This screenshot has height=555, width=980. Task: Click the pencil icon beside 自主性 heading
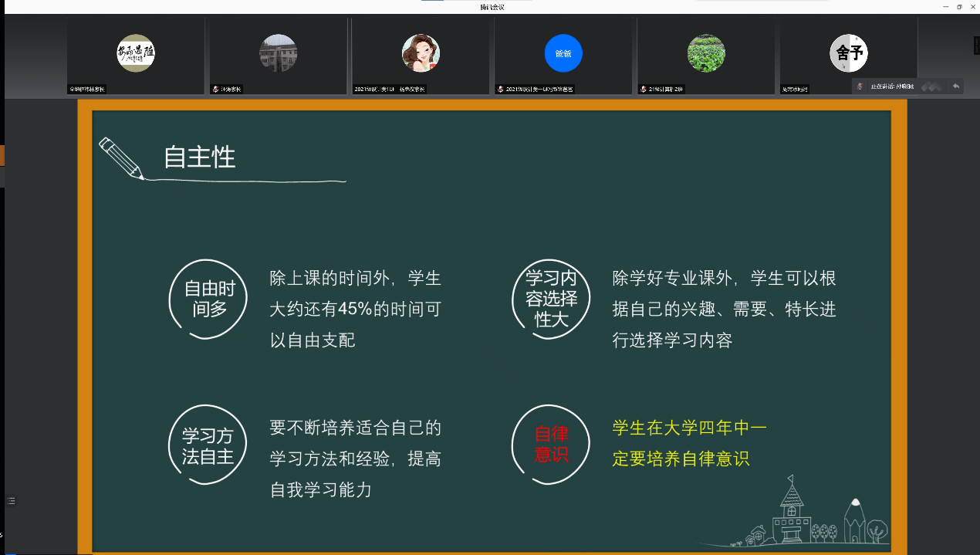[121, 158]
